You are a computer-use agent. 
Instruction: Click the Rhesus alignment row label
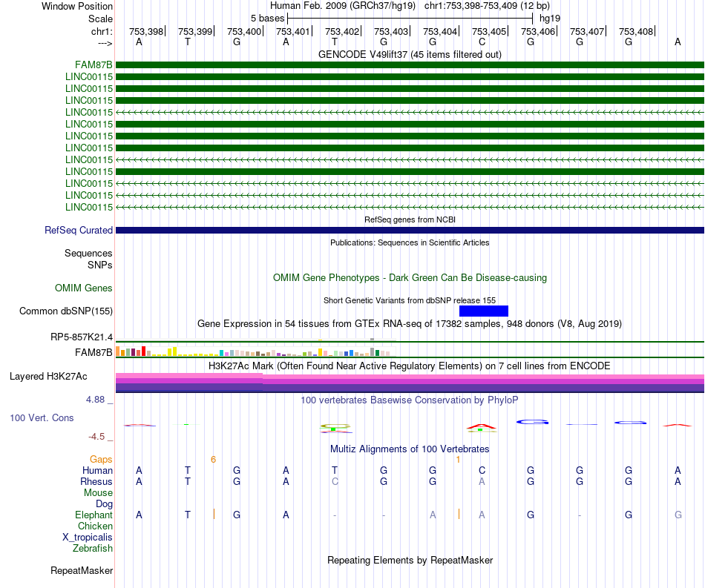click(96, 481)
